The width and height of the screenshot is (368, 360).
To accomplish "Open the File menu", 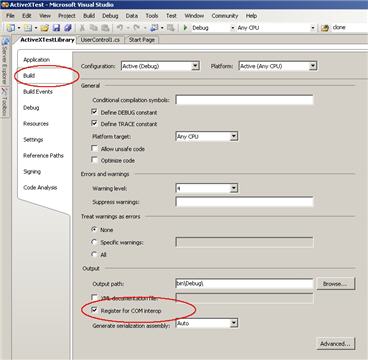I will coord(10,16).
